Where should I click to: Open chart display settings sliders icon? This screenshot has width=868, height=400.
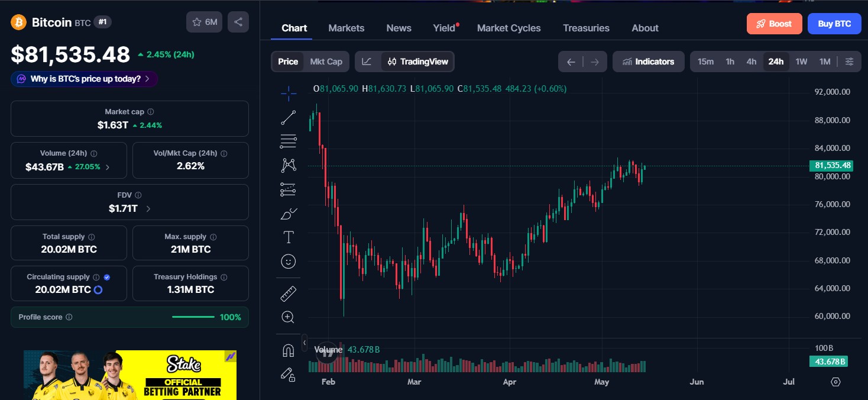[x=850, y=62]
